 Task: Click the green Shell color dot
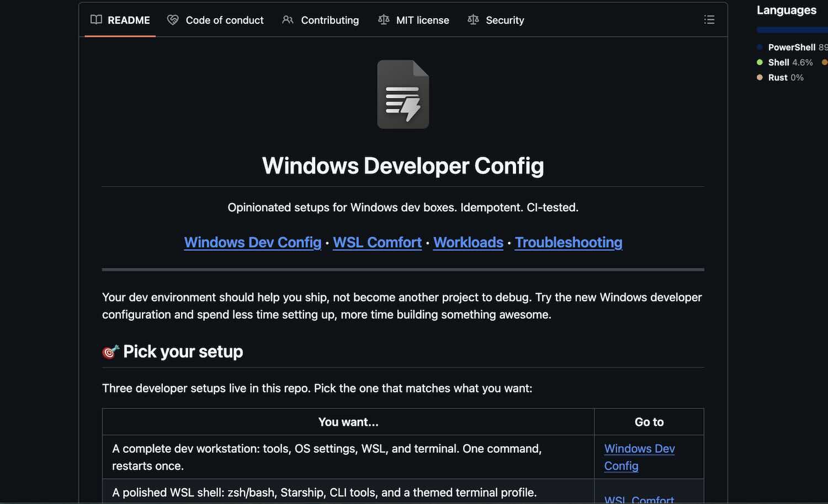click(x=760, y=62)
